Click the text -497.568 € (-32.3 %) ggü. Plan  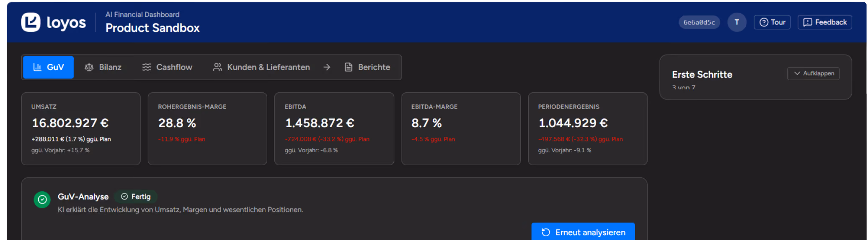581,139
